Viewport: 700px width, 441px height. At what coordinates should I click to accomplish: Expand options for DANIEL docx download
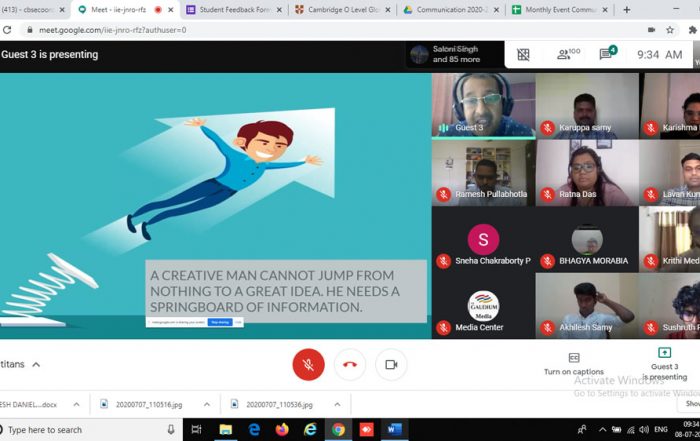coord(76,404)
